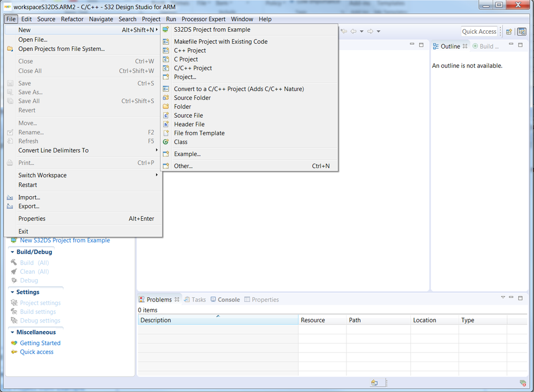The height and width of the screenshot is (392, 534).
Task: Open the Refactor menu
Action: [x=72, y=19]
